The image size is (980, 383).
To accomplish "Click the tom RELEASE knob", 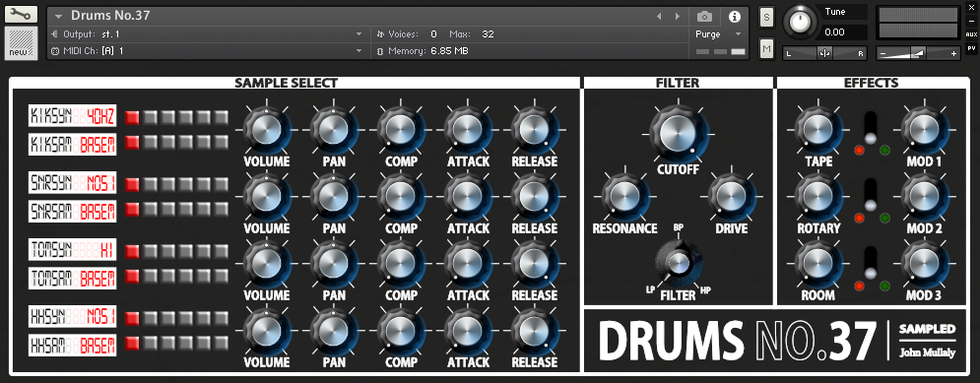I will (x=535, y=264).
